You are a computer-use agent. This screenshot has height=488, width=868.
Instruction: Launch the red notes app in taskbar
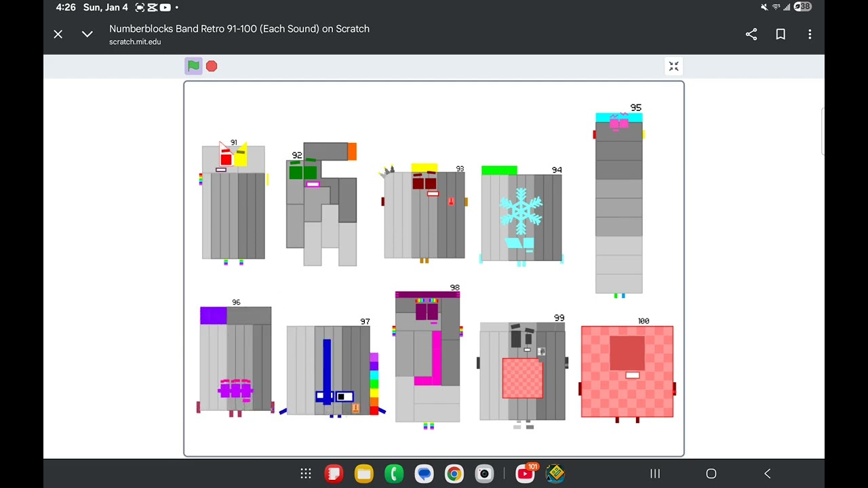334,474
